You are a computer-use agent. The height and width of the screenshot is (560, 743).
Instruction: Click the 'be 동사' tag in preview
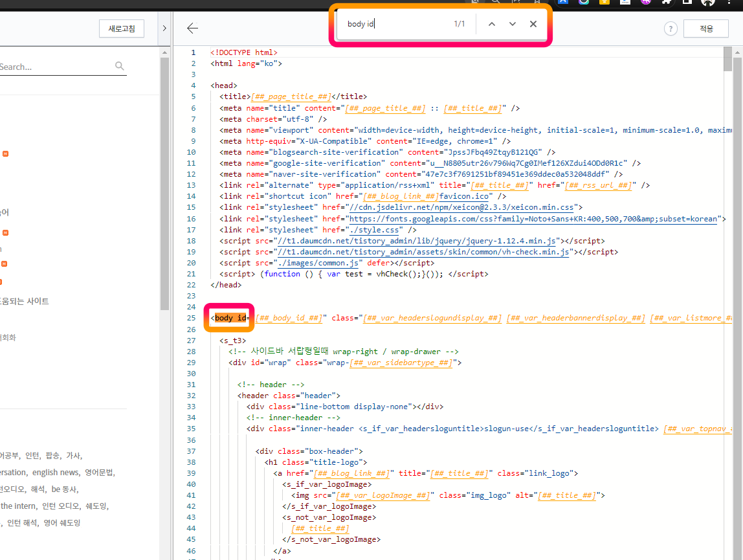point(64,489)
